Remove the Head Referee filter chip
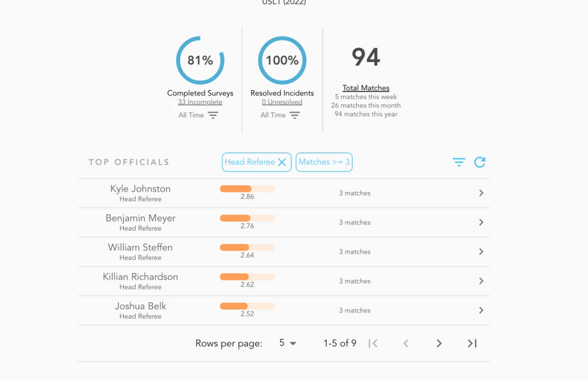Image resolution: width=588 pixels, height=380 pixels. (x=282, y=162)
